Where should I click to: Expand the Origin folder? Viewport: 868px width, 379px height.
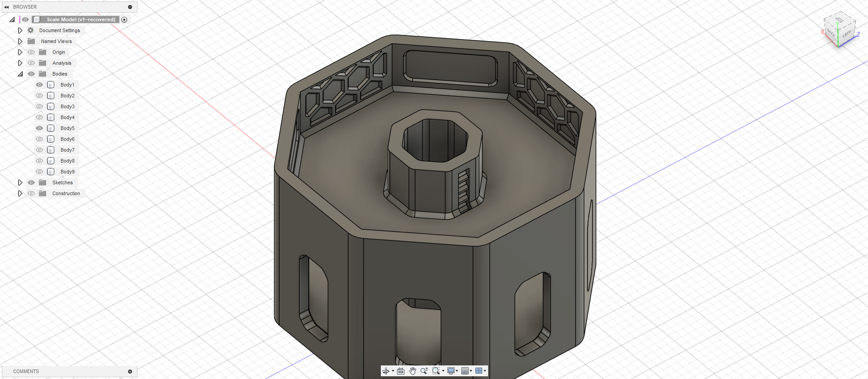pyautogui.click(x=20, y=52)
